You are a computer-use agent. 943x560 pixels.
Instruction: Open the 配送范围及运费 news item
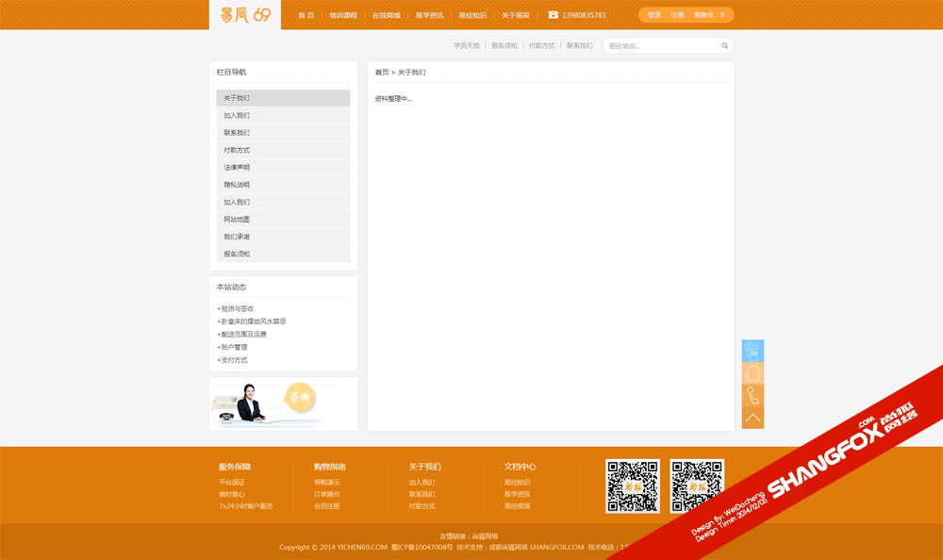click(241, 335)
